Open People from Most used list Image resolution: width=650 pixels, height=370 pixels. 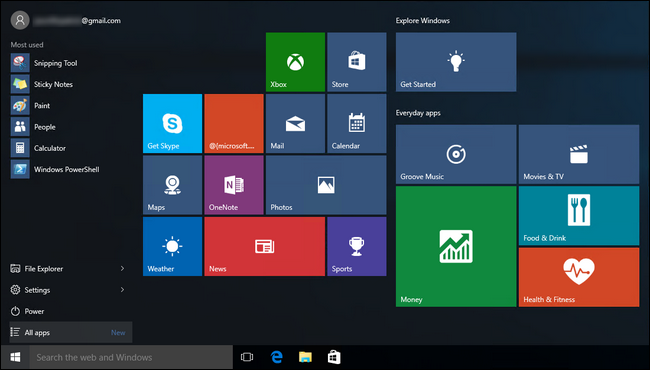pos(70,127)
